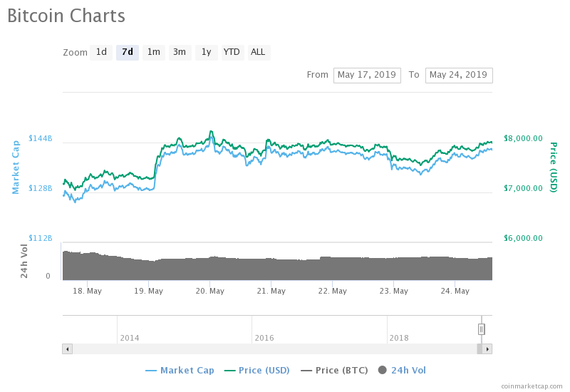This screenshot has width=570, height=392.
Task: Toggle Market Cap series in legend
Action: (x=180, y=370)
